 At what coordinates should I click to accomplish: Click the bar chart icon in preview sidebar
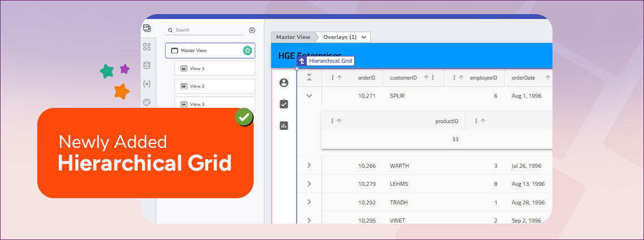[284, 125]
